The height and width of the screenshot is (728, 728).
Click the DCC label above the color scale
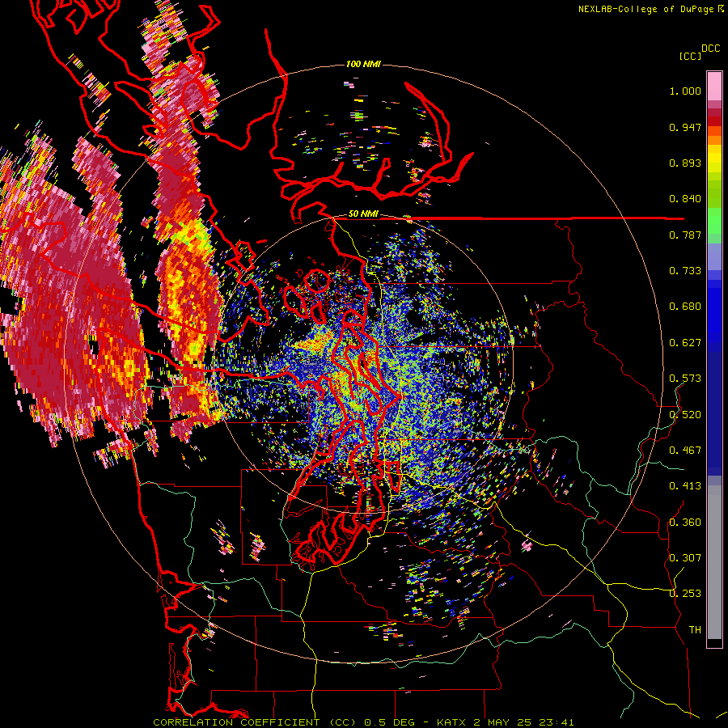tap(710, 49)
